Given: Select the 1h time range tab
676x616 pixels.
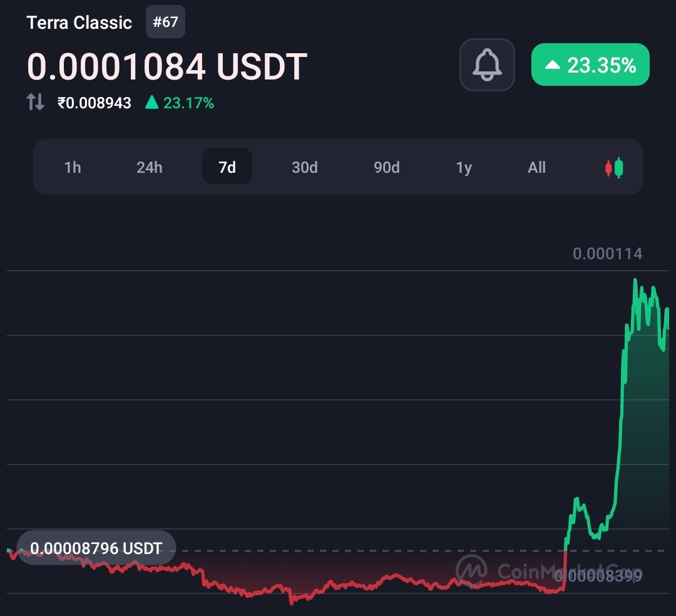Looking at the screenshot, I should pos(73,167).
